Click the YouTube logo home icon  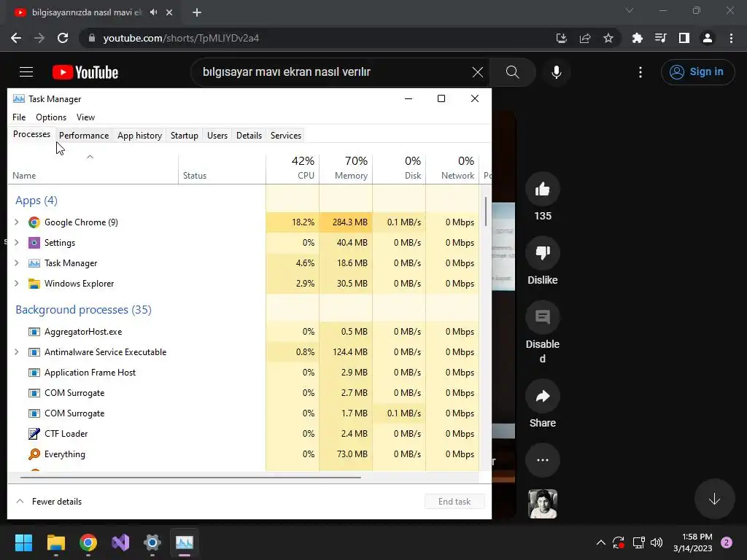85,72
